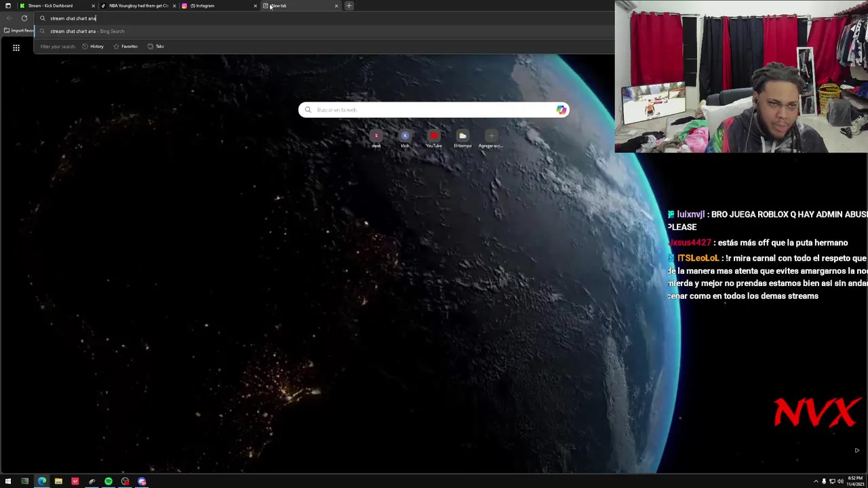Viewport: 868px width, 488px height.
Task: Open the tab actions menu icon
Action: (x=7, y=5)
